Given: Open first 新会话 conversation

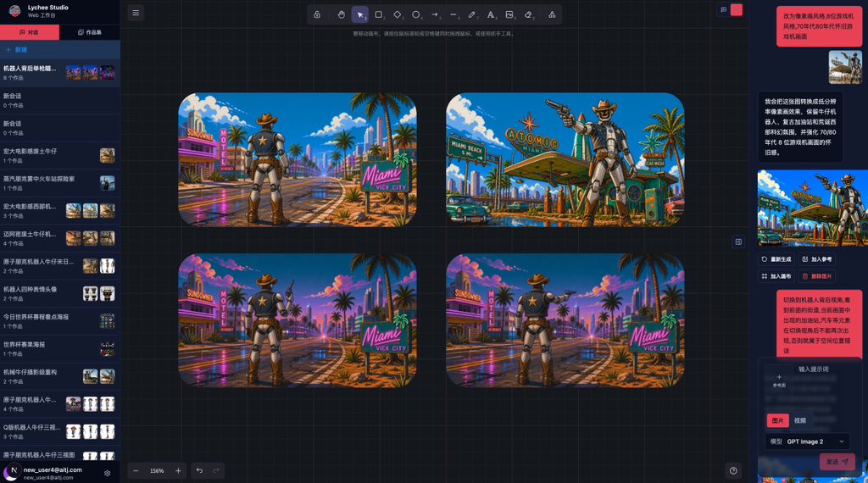Looking at the screenshot, I should point(60,100).
